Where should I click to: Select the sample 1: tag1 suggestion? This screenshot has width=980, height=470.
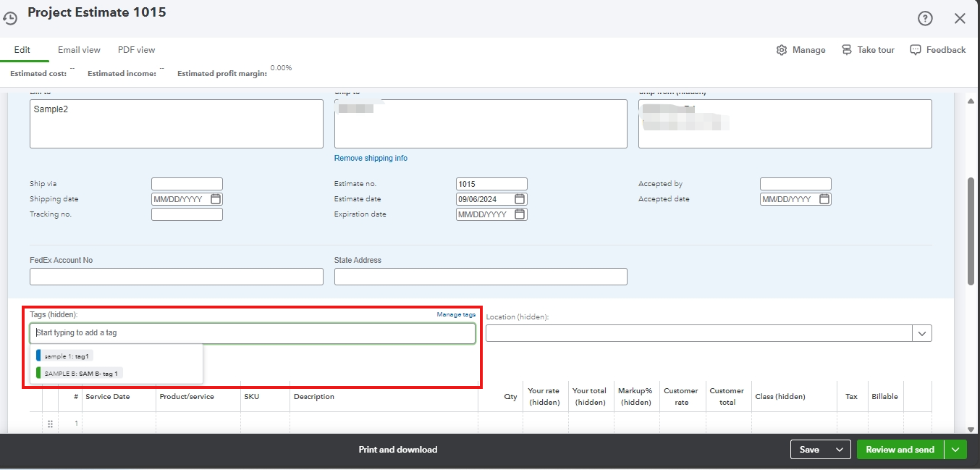[65, 355]
